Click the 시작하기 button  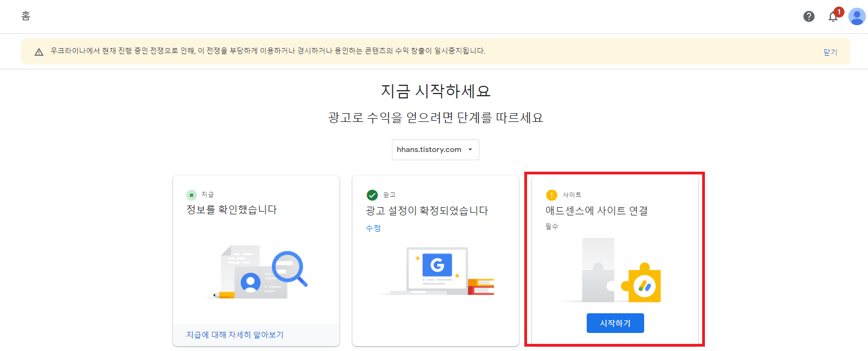pos(615,323)
